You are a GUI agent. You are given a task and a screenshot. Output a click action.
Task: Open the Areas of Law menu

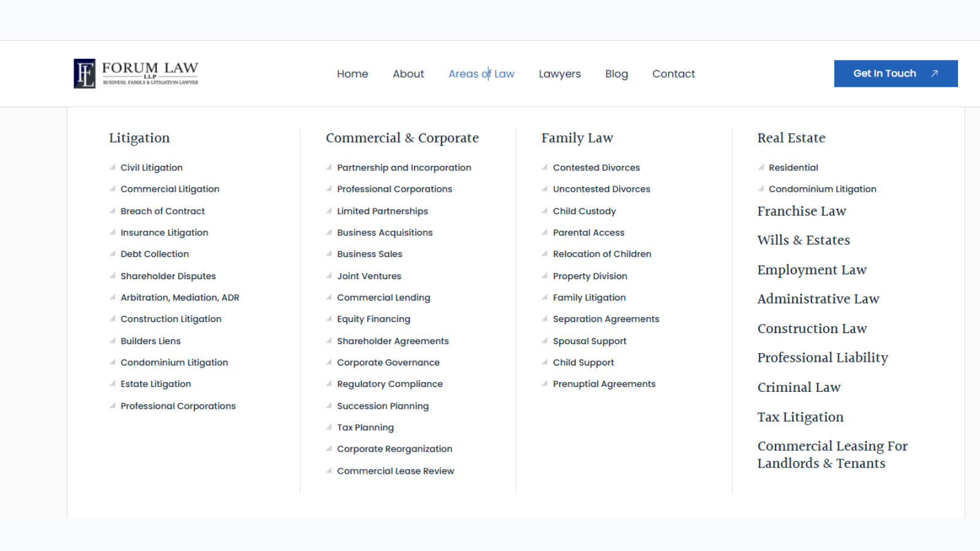click(481, 74)
